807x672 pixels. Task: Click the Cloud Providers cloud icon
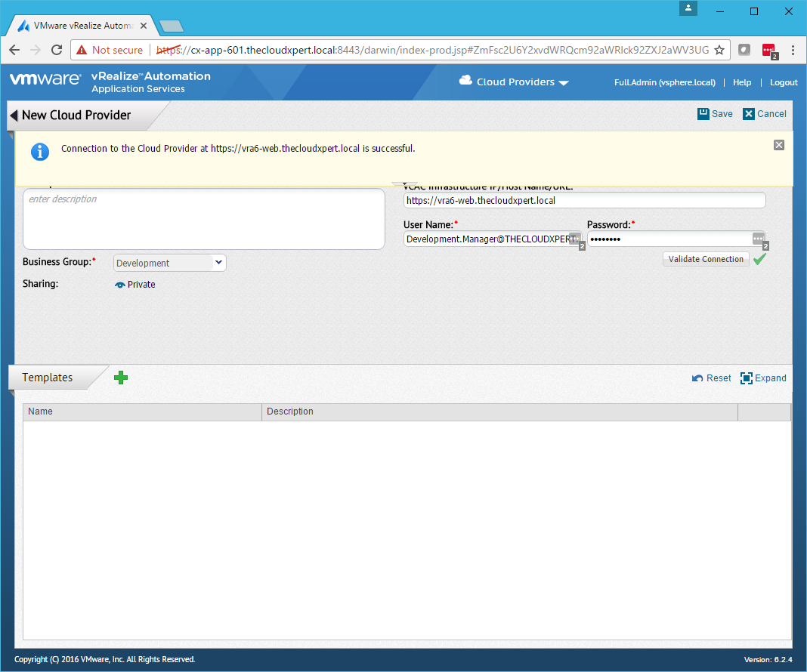point(465,80)
